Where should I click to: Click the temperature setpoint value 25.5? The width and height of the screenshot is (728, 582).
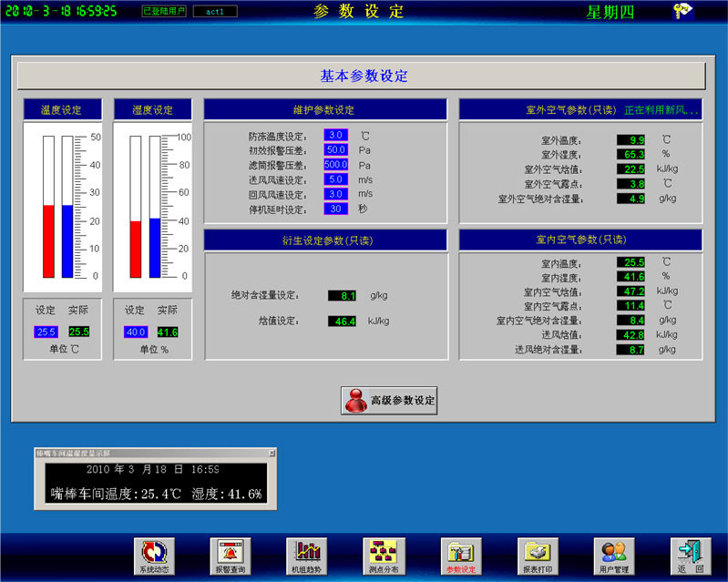tap(46, 332)
